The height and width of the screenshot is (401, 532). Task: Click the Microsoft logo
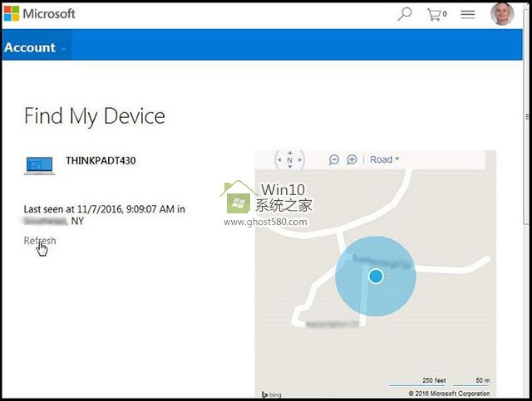click(39, 13)
